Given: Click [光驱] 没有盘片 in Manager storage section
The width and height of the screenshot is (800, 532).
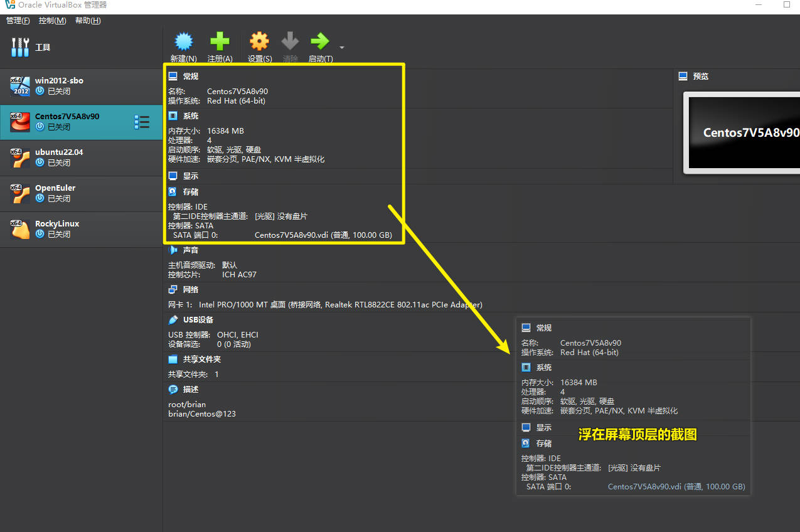Looking at the screenshot, I should coord(281,216).
